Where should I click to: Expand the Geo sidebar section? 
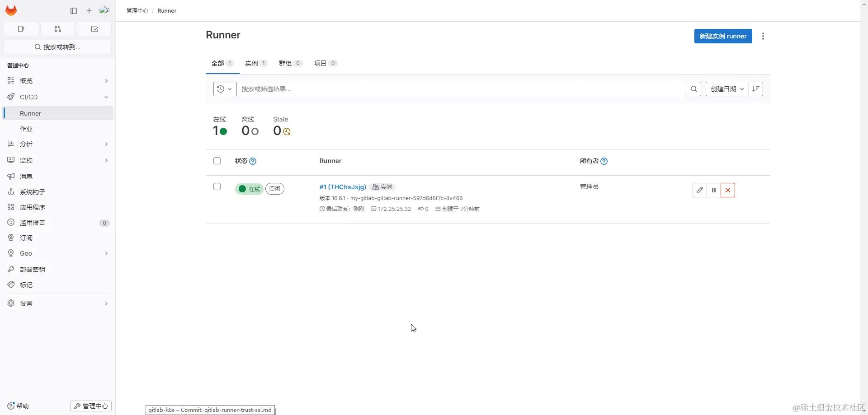(x=58, y=253)
